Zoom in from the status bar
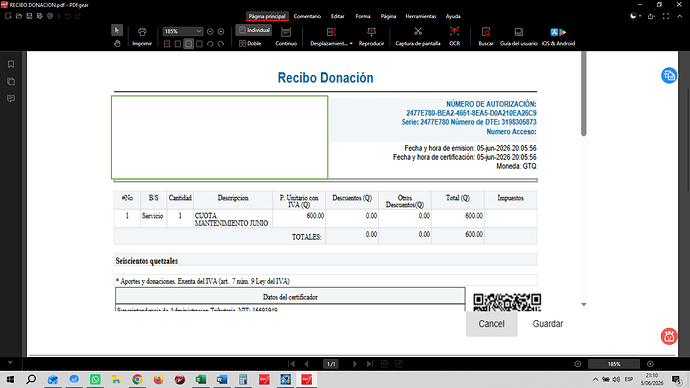The width and height of the screenshot is (690, 388). 650,364
